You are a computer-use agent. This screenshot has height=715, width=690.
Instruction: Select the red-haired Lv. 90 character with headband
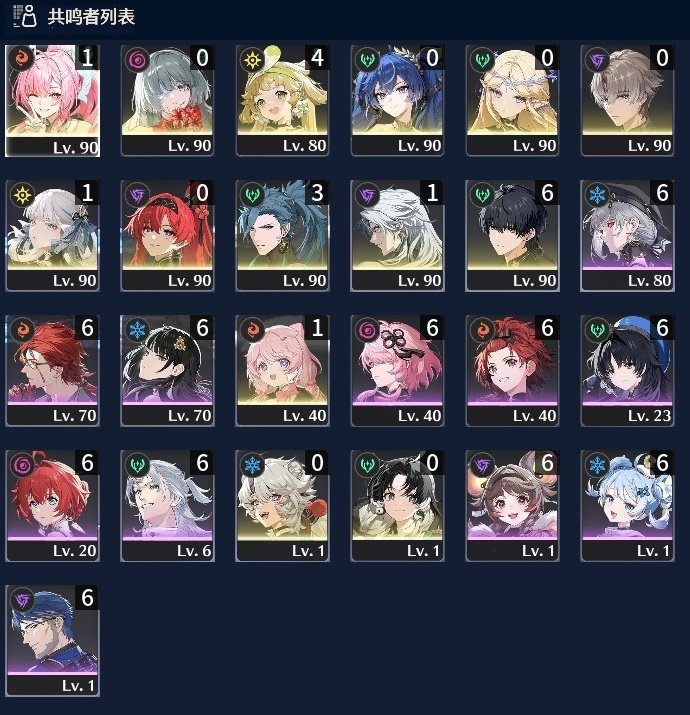tap(167, 236)
